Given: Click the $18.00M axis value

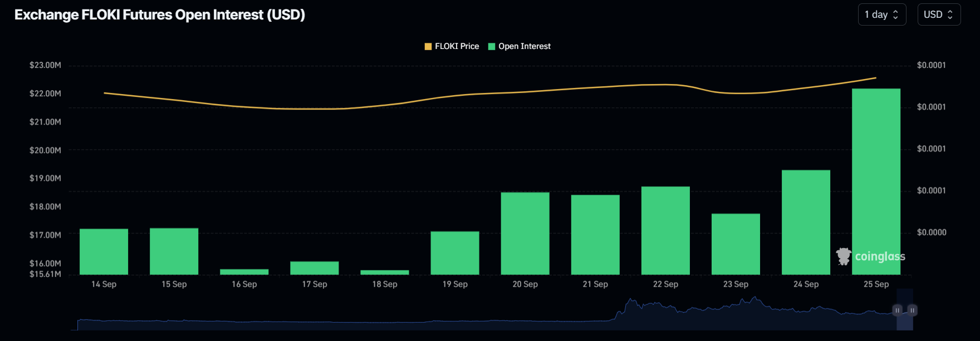Looking at the screenshot, I should (x=45, y=207).
